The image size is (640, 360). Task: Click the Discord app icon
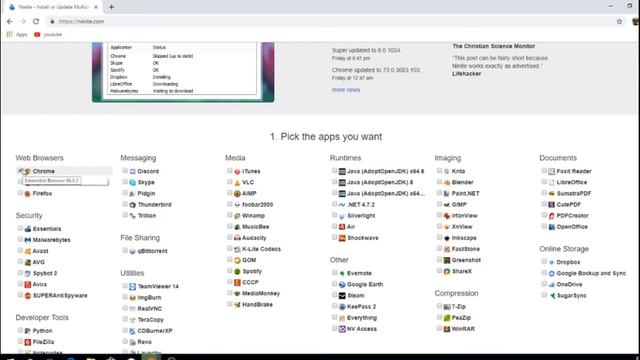pyautogui.click(x=132, y=171)
